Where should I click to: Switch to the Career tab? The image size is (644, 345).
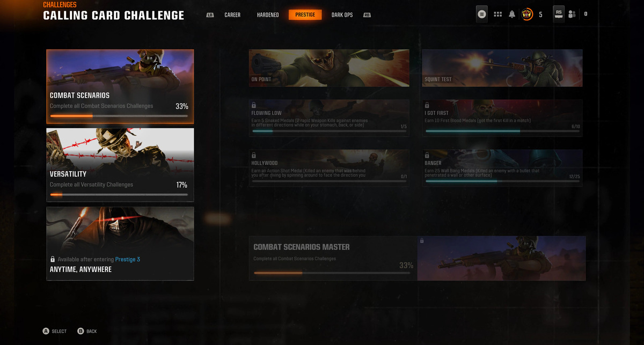[x=232, y=15]
